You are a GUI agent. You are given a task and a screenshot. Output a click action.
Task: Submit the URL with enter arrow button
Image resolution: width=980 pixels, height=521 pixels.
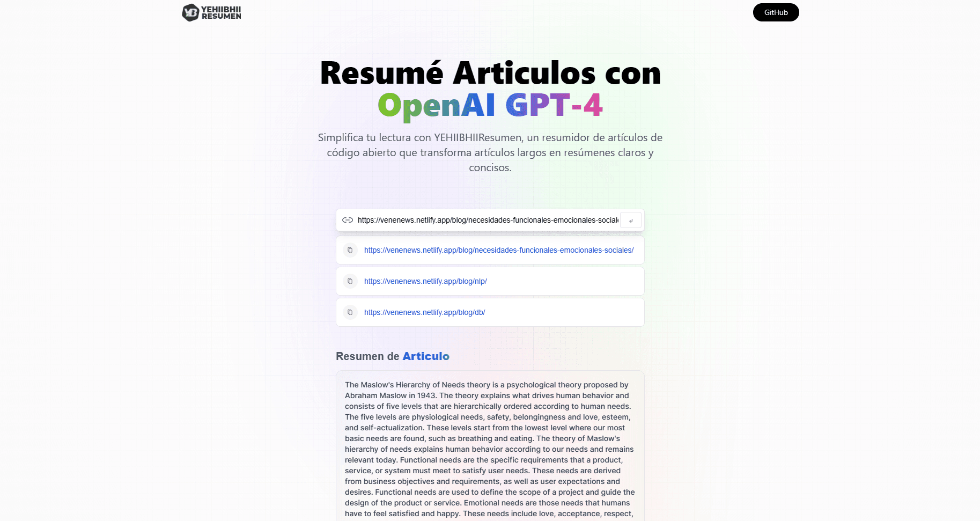click(x=631, y=221)
